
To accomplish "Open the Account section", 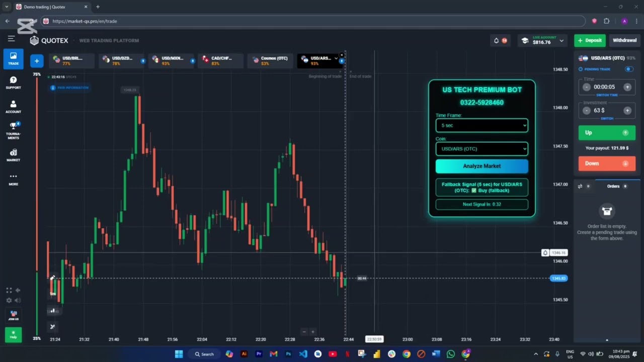I will coord(13,107).
